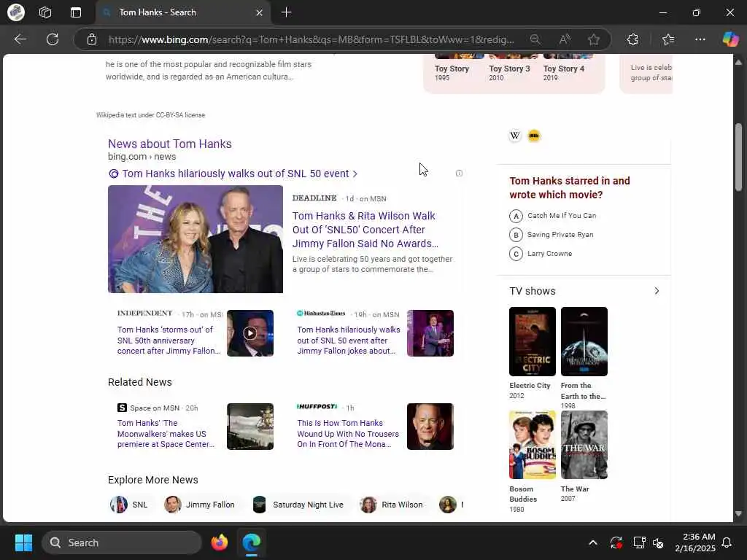Image resolution: width=747 pixels, height=560 pixels.
Task: Open the Independent 'storms out' article link
Action: (x=169, y=340)
